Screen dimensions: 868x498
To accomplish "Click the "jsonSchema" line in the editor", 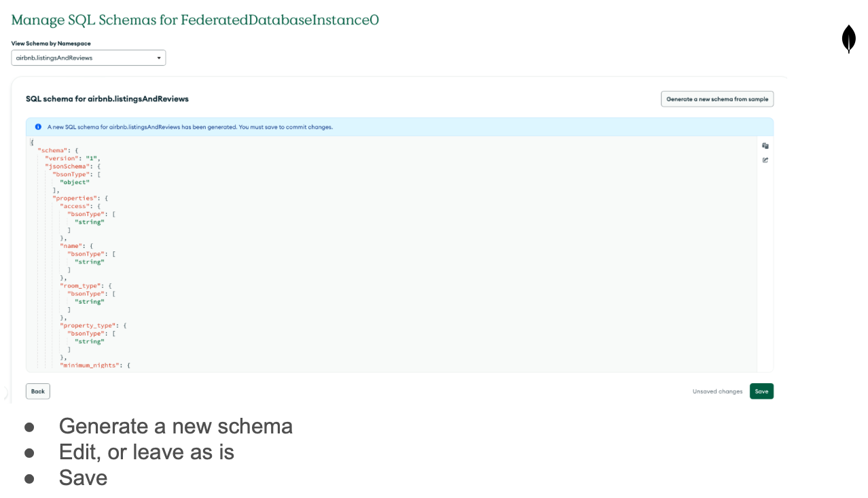I will (x=73, y=166).
